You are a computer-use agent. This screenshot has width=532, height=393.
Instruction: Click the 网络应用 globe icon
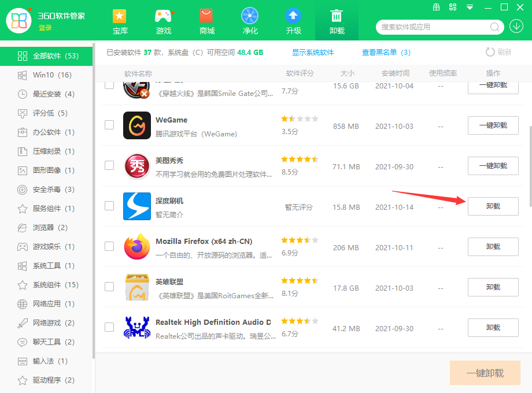point(23,304)
